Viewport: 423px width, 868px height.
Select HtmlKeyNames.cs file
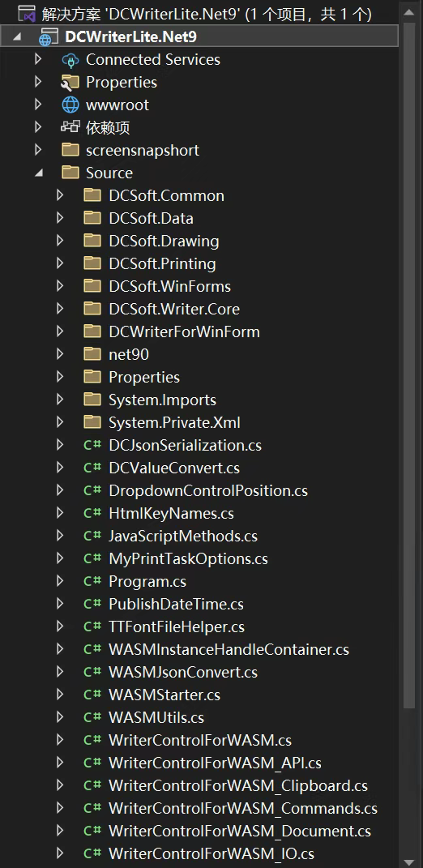[171, 513]
